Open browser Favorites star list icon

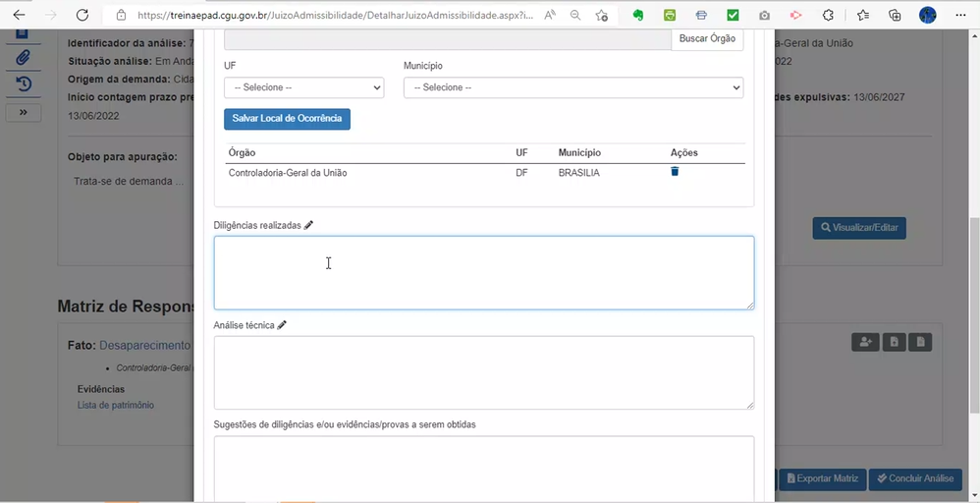pos(862,16)
